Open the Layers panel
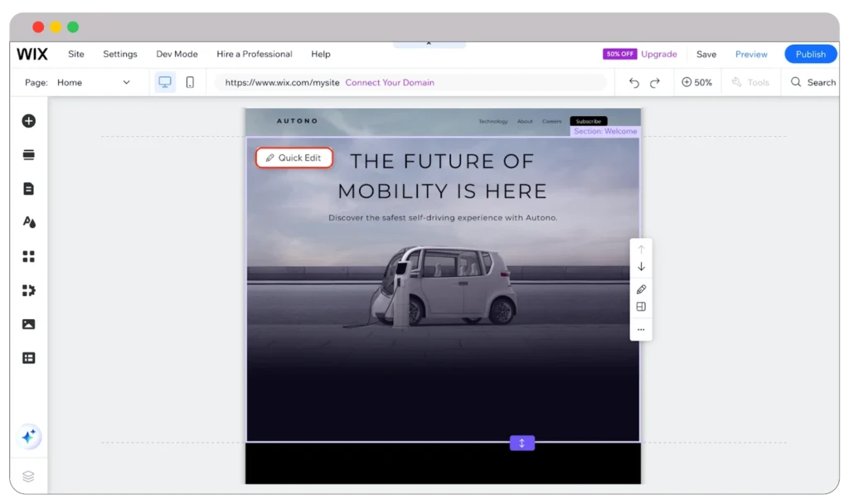This screenshot has height=504, width=849. click(x=29, y=476)
